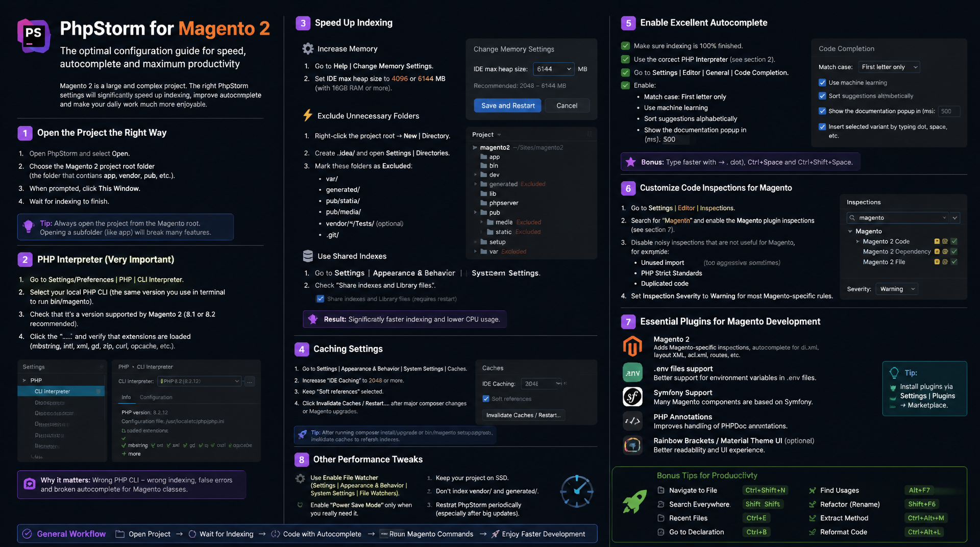Viewport: 980px width, 547px height.
Task: Click the search icon in Inspections field
Action: click(x=852, y=217)
